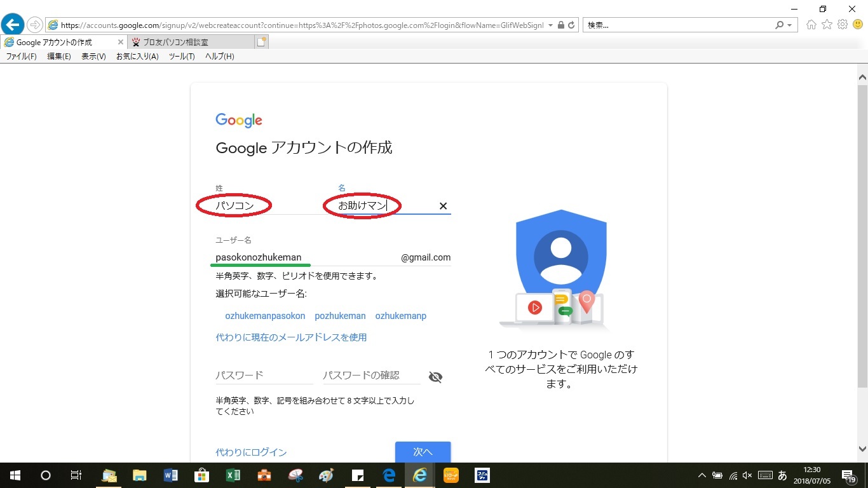Clear the 名 field with the X icon
Image resolution: width=868 pixels, height=488 pixels.
tap(444, 206)
